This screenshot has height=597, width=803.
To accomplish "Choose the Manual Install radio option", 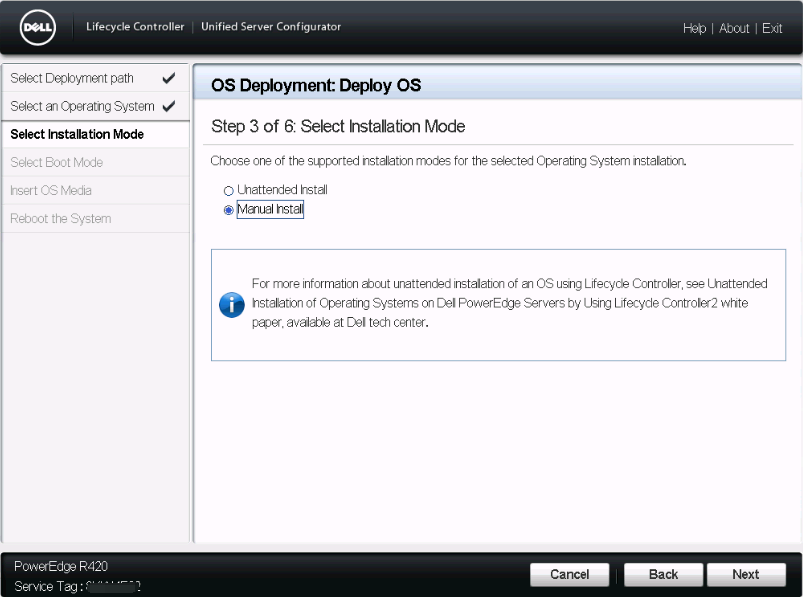I will 229,210.
